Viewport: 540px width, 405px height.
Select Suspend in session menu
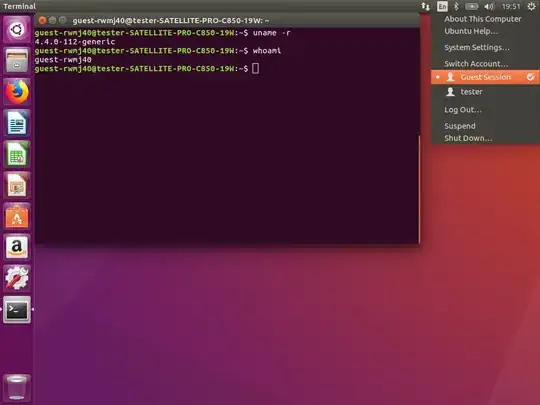[460, 126]
